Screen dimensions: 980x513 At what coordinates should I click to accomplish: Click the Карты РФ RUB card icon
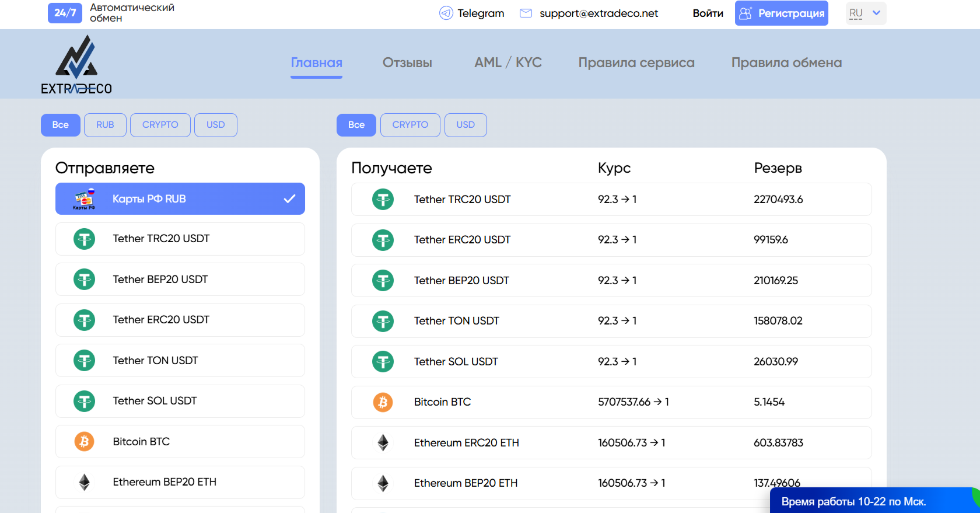coord(84,199)
